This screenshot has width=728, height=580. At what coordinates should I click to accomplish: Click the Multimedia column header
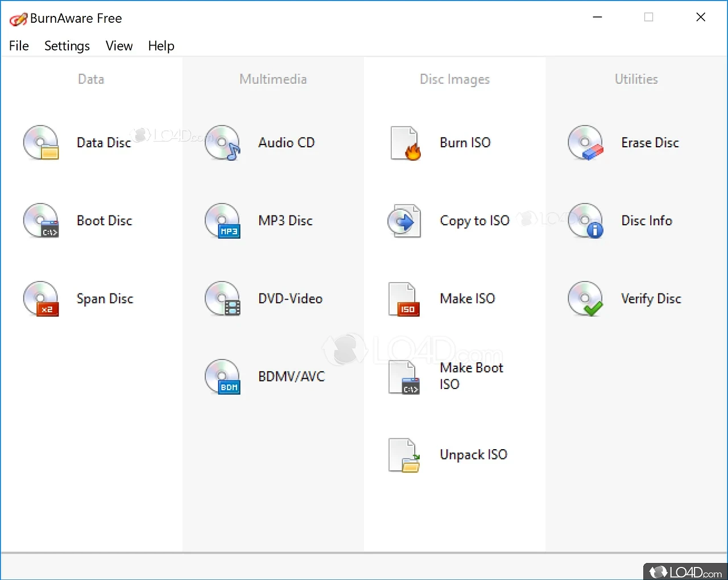273,79
